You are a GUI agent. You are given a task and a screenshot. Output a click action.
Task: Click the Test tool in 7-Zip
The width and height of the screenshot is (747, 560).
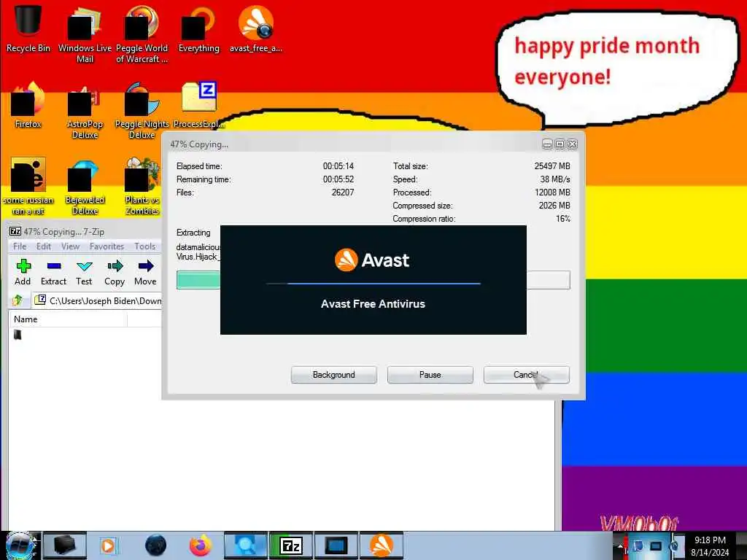click(x=84, y=273)
